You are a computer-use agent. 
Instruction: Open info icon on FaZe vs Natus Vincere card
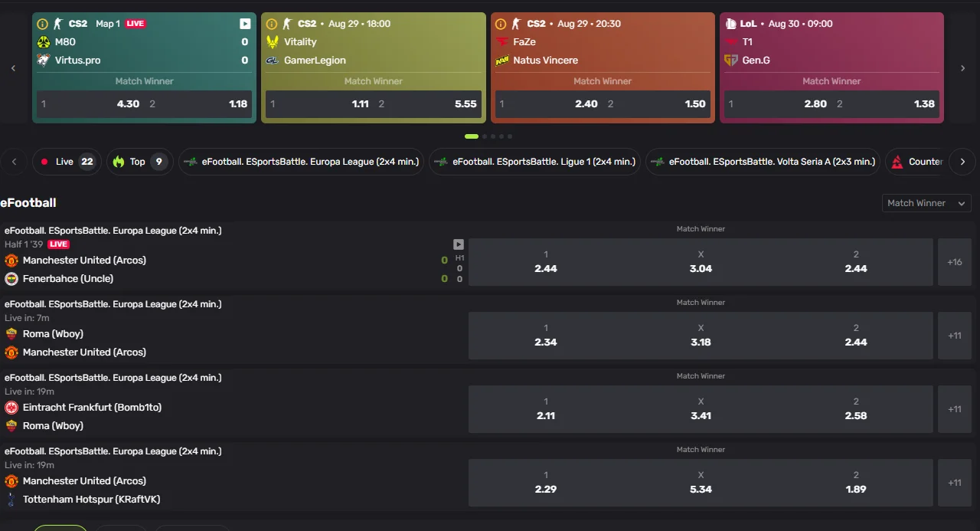[x=501, y=24]
